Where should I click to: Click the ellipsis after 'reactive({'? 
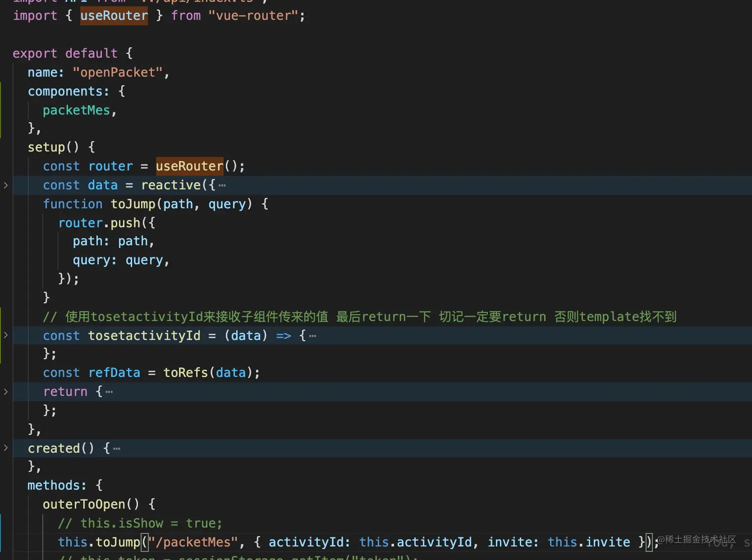point(222,186)
